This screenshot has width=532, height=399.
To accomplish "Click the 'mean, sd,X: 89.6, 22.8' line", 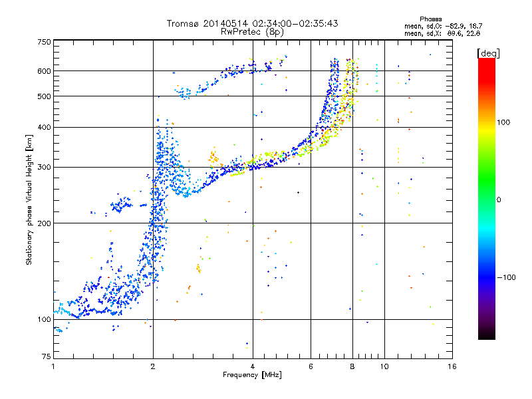I will coord(442,33).
